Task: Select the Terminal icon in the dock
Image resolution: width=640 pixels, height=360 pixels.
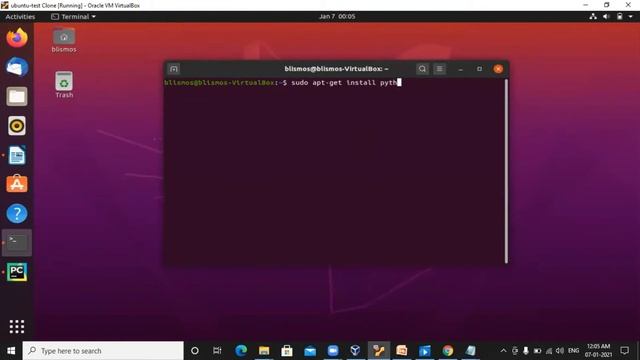Action: (17, 242)
